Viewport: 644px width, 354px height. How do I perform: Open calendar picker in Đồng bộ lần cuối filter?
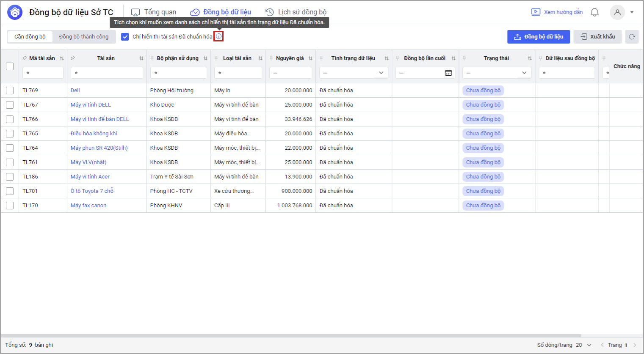click(x=448, y=73)
